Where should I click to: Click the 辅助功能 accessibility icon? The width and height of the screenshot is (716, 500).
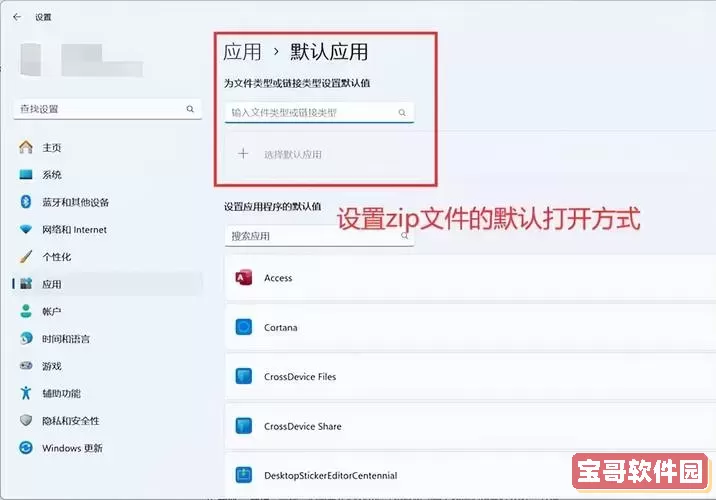pyautogui.click(x=26, y=393)
